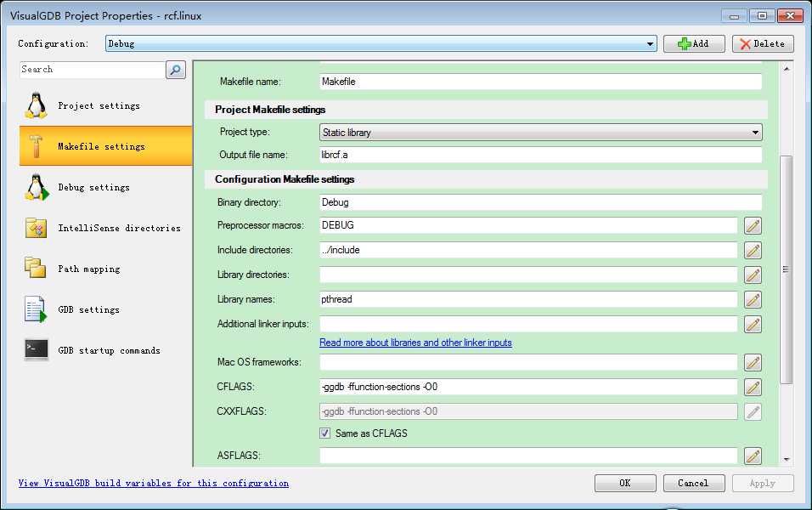812x510 pixels.
Task: Click the Path mapping folders icon
Action: (35, 268)
